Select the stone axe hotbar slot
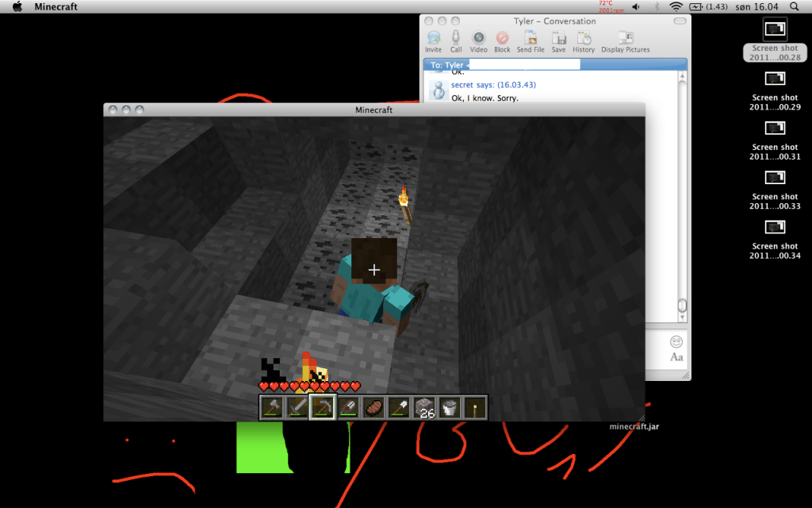Image resolution: width=812 pixels, height=508 pixels. pos(272,407)
